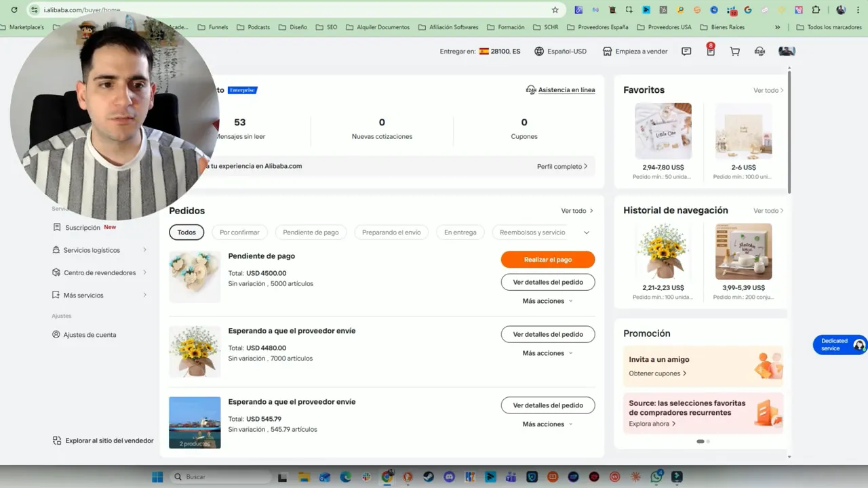Open the Perfil completo link

click(x=562, y=167)
